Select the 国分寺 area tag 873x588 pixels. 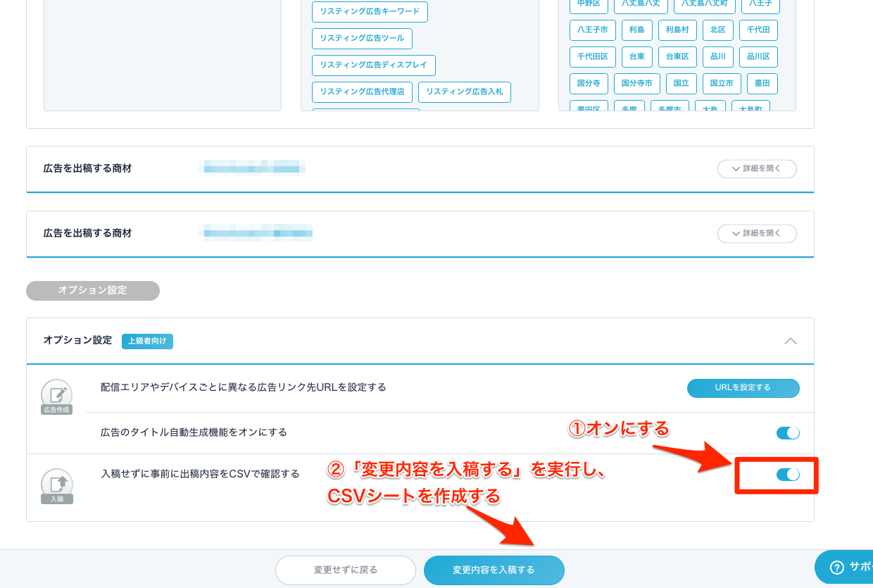point(589,83)
